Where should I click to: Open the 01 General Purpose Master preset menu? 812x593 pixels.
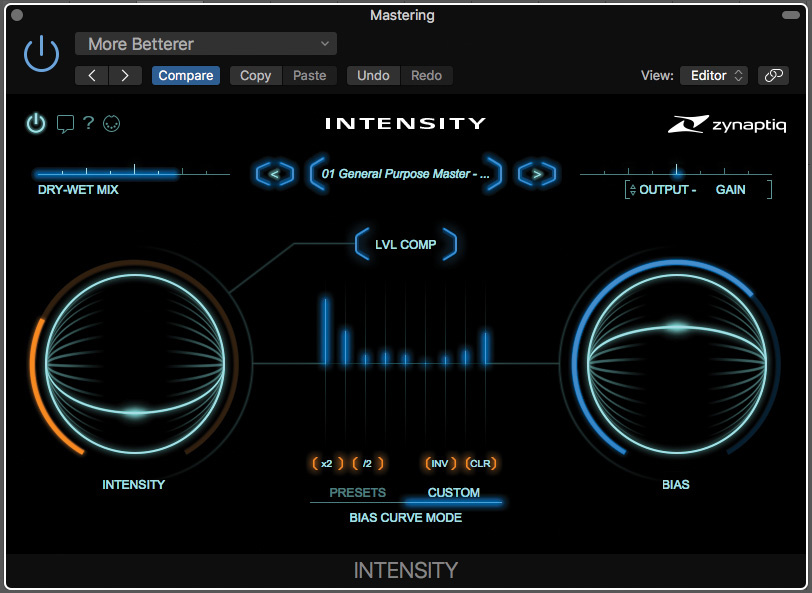point(405,174)
